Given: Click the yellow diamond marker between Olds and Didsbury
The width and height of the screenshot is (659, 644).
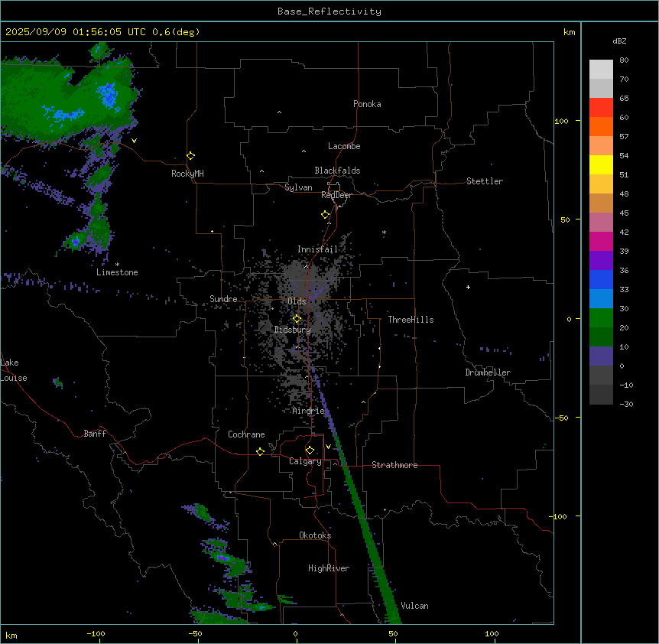Looking at the screenshot, I should coord(297,319).
